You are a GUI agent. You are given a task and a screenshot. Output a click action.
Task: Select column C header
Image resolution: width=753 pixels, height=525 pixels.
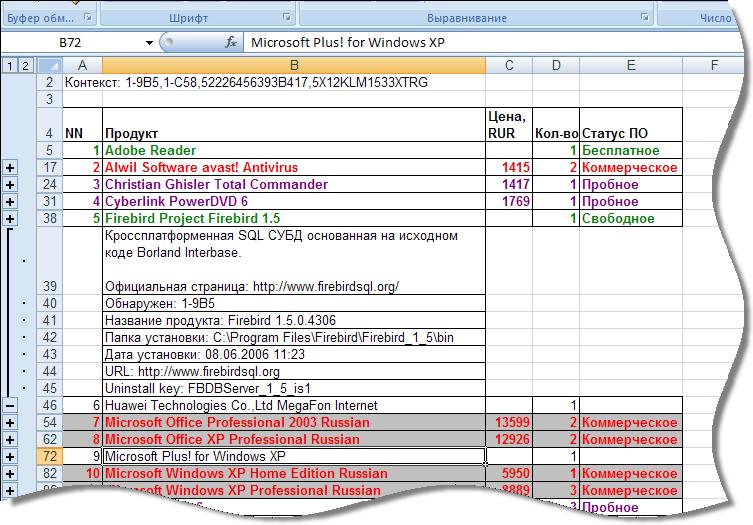[509, 65]
